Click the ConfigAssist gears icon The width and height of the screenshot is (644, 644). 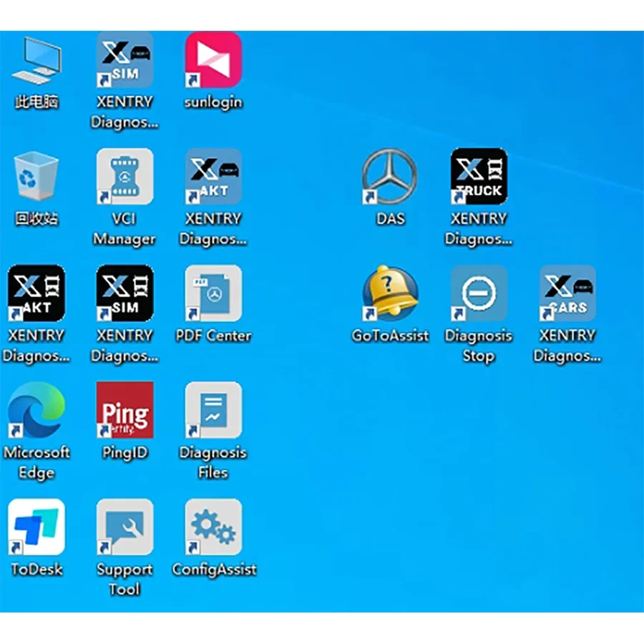pyautogui.click(x=213, y=527)
